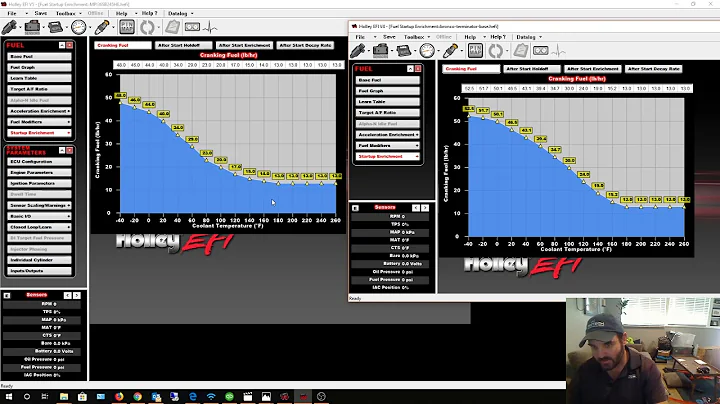Show next Sensors page in left window

(77, 295)
